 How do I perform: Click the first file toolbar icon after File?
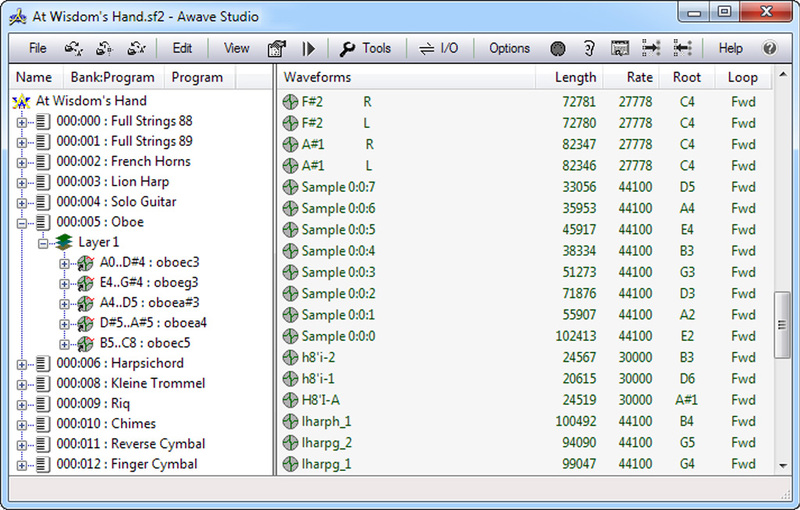73,48
